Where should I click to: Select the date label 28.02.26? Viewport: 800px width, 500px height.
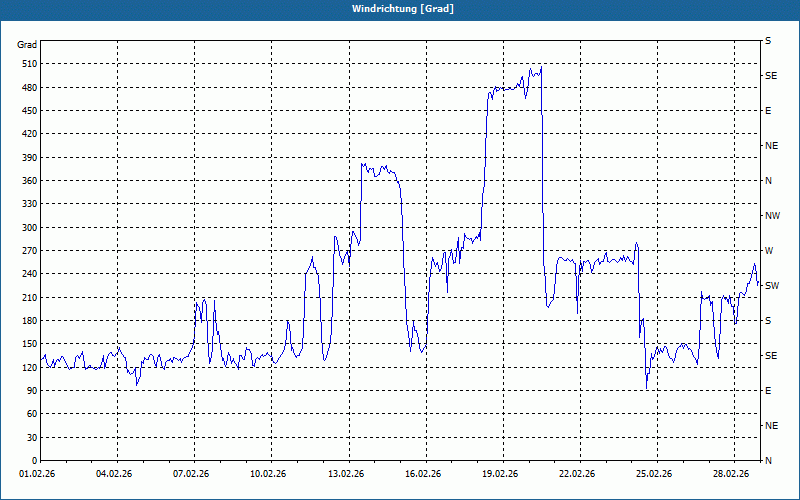(x=731, y=474)
